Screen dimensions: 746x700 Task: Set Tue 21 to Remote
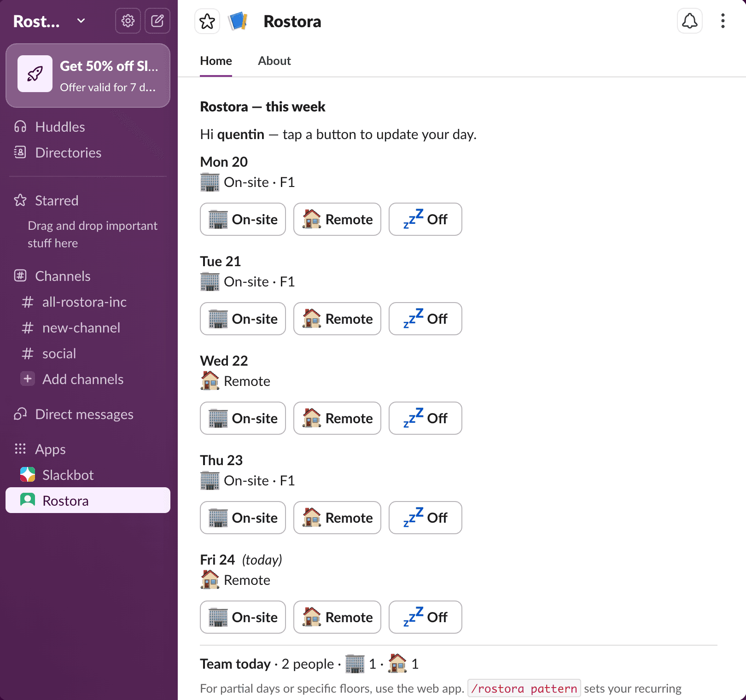[337, 319]
